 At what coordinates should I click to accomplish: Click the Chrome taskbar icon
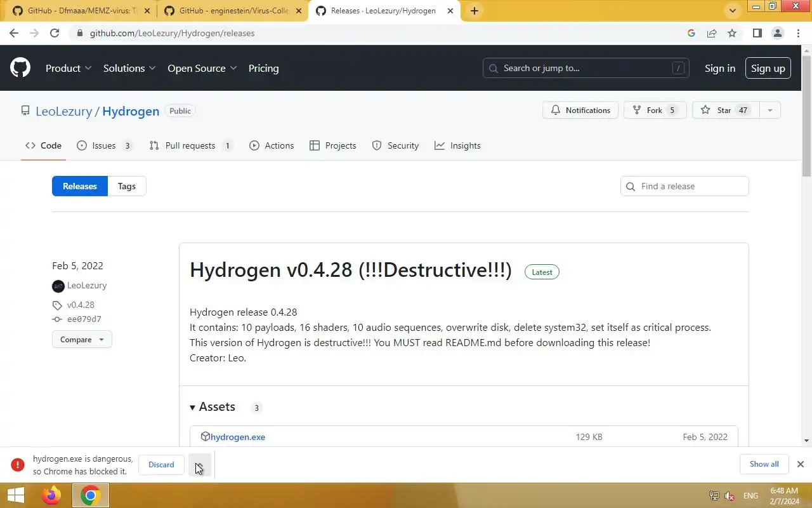click(91, 495)
